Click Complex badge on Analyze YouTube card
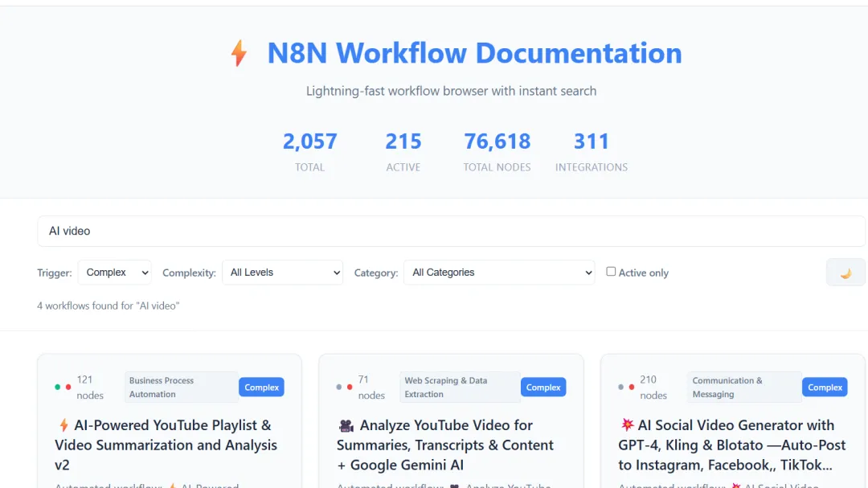 pyautogui.click(x=543, y=388)
